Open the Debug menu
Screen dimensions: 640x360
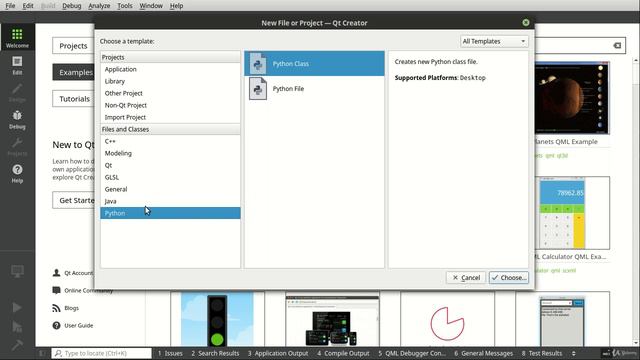point(71,6)
